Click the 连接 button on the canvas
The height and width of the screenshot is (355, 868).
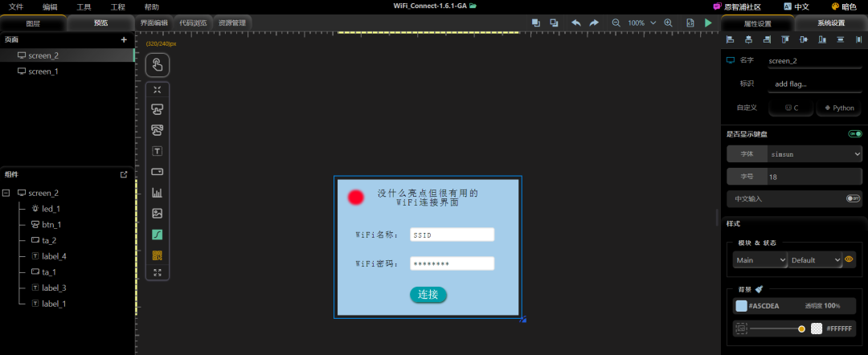click(428, 295)
